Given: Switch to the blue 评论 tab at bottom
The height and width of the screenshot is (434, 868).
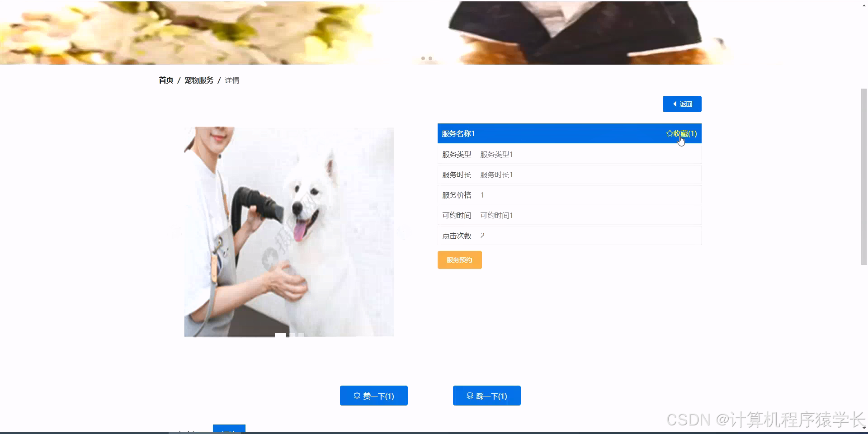Looking at the screenshot, I should (229, 431).
